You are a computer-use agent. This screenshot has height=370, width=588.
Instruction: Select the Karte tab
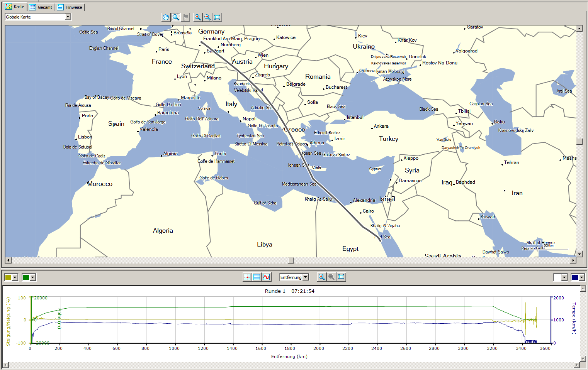pos(15,7)
